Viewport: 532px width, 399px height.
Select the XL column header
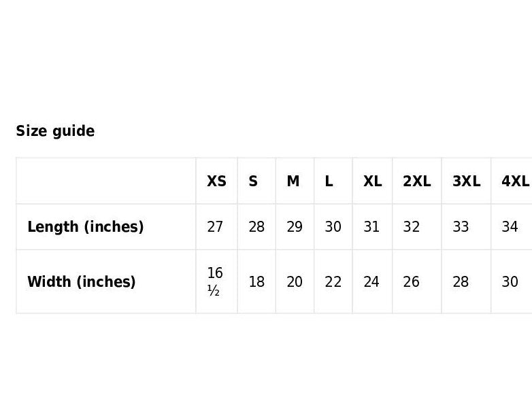pos(372,181)
